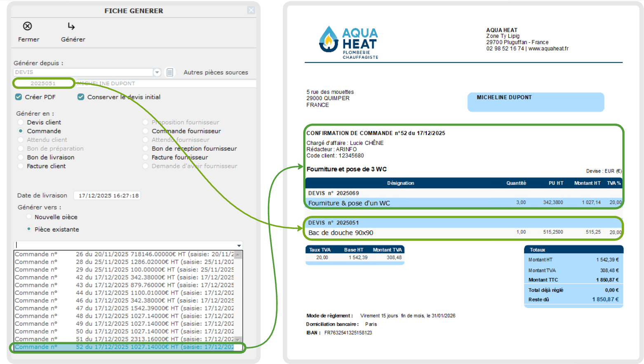Expand the DEVIS source type dropdown

coord(157,72)
